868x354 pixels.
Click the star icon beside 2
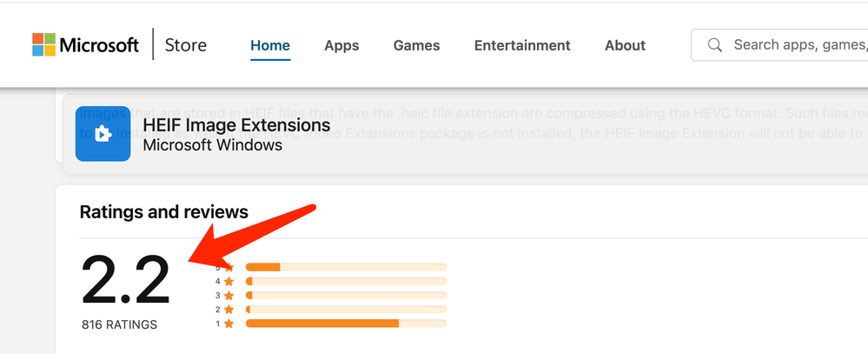click(x=229, y=309)
